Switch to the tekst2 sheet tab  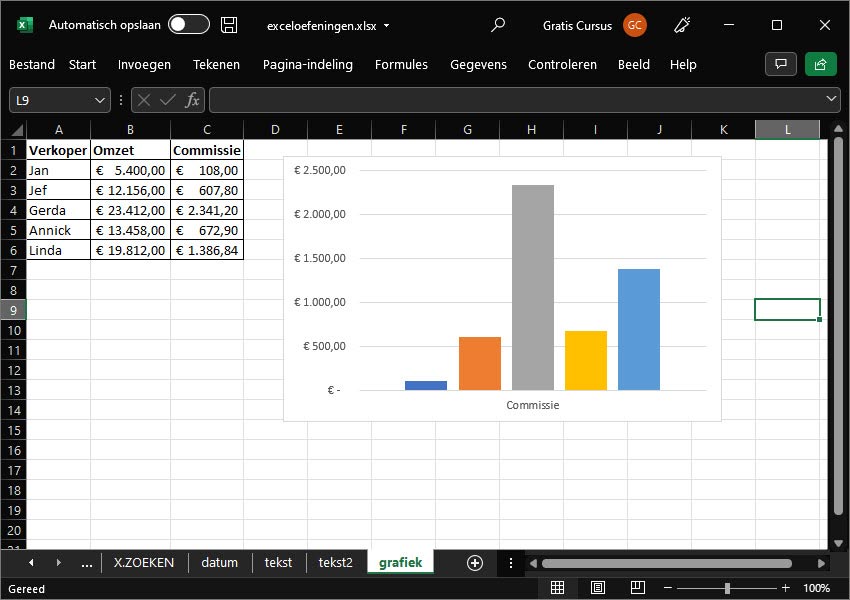point(336,563)
